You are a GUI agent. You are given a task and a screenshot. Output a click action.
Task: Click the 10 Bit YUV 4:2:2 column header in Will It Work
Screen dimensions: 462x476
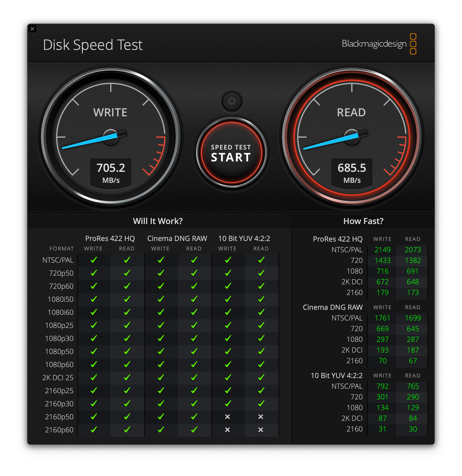[244, 239]
